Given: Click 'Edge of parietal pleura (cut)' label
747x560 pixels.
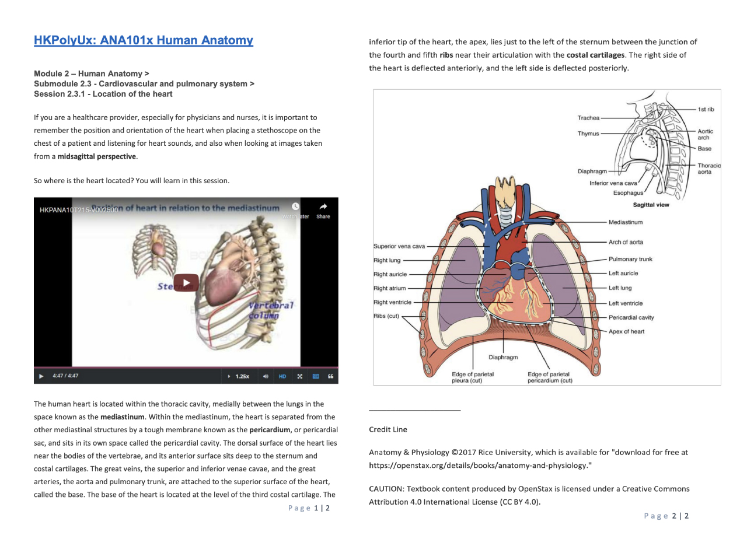Looking at the screenshot, I should [473, 377].
